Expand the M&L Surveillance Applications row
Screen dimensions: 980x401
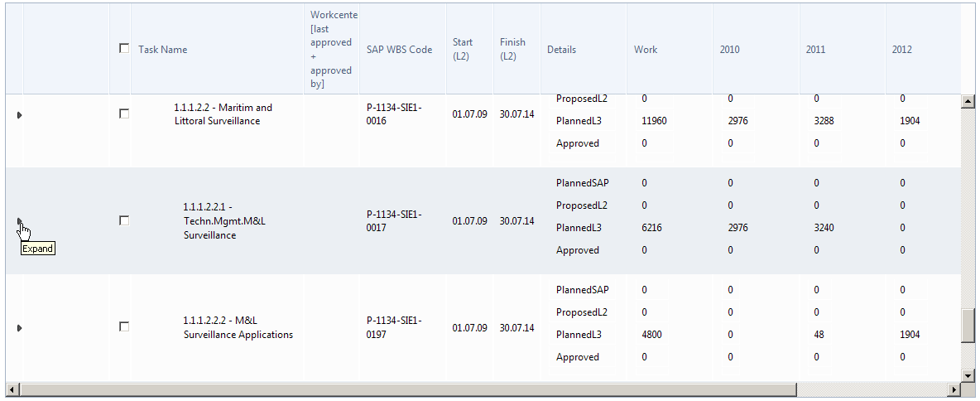(x=19, y=328)
